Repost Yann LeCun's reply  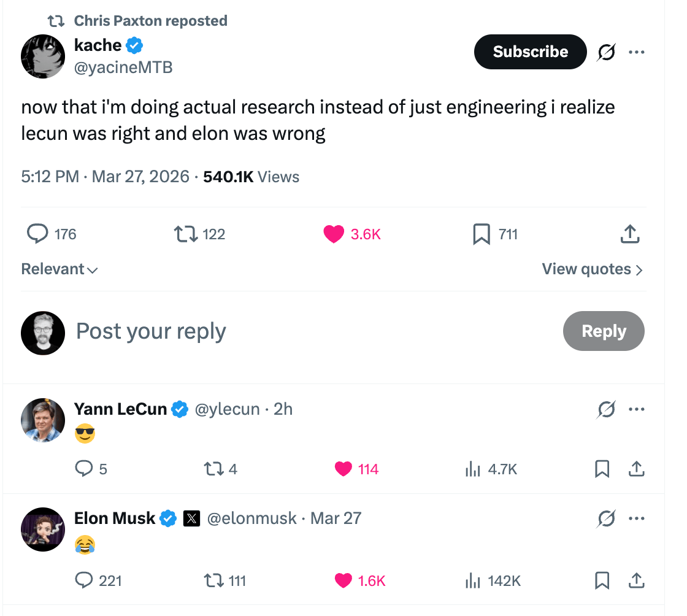point(212,469)
